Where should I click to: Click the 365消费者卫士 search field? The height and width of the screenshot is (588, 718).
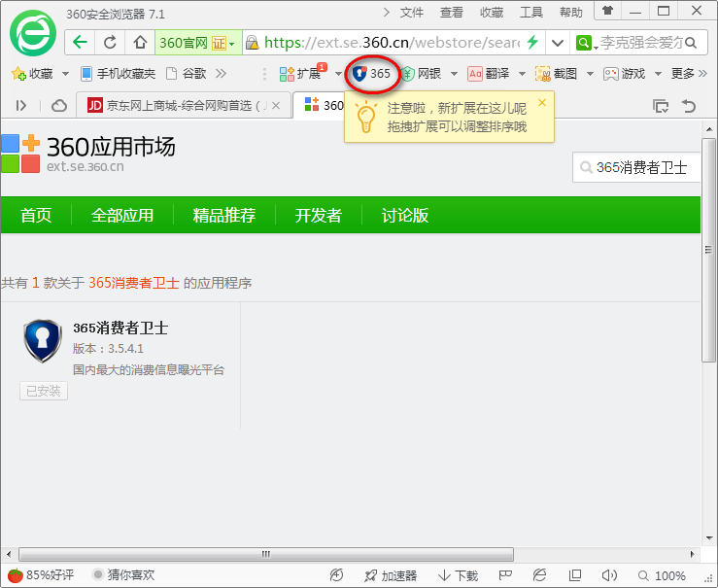[636, 167]
